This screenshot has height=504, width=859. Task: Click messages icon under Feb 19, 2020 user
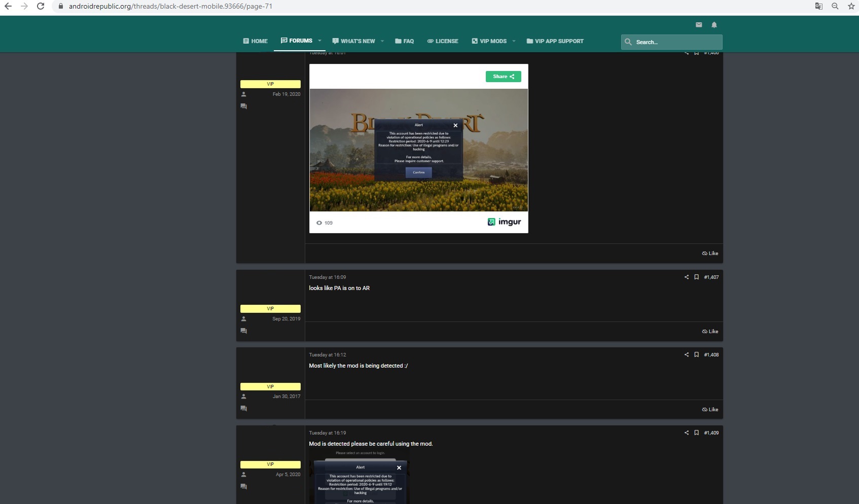coord(243,106)
